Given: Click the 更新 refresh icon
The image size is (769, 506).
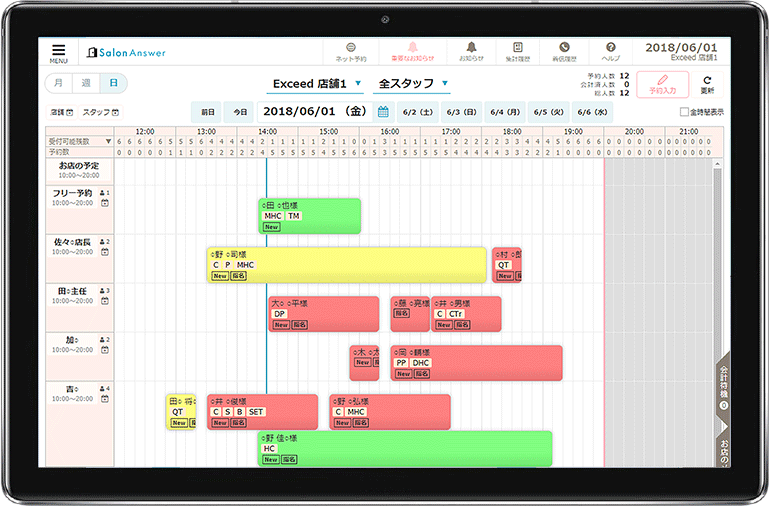Looking at the screenshot, I should coord(706,84).
